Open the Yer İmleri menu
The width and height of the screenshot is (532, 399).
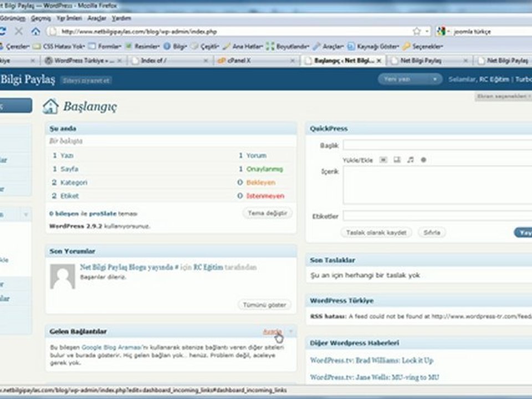pos(69,18)
